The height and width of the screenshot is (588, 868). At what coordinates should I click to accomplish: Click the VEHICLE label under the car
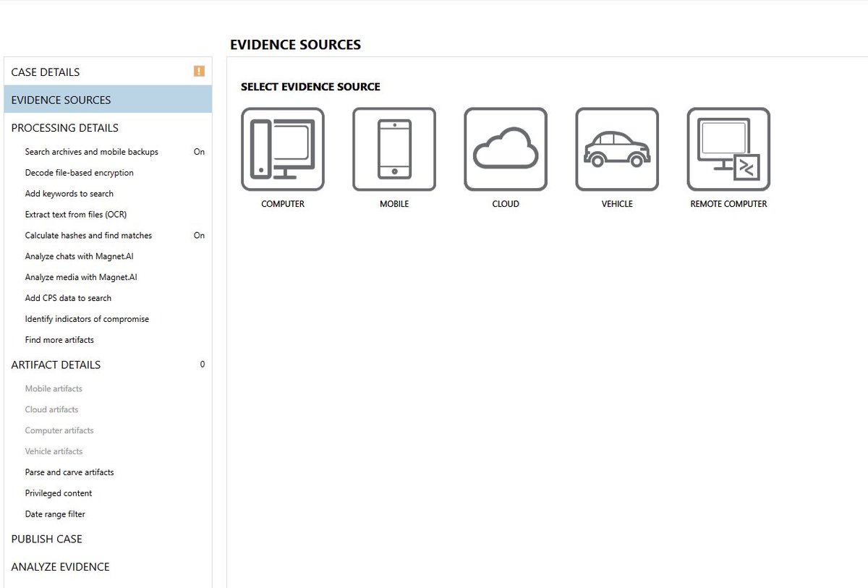click(617, 204)
